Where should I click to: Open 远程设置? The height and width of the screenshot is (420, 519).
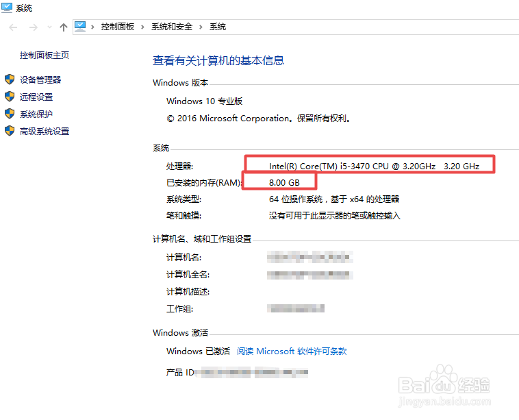36,97
